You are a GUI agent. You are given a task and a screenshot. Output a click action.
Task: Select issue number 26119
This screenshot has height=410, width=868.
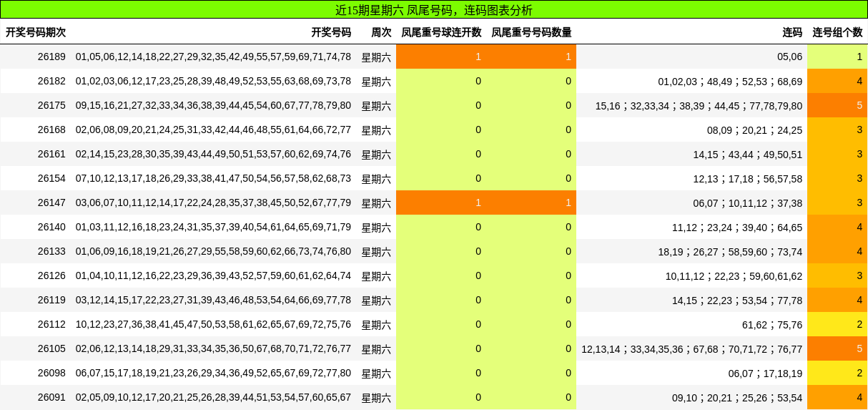pyautogui.click(x=51, y=300)
